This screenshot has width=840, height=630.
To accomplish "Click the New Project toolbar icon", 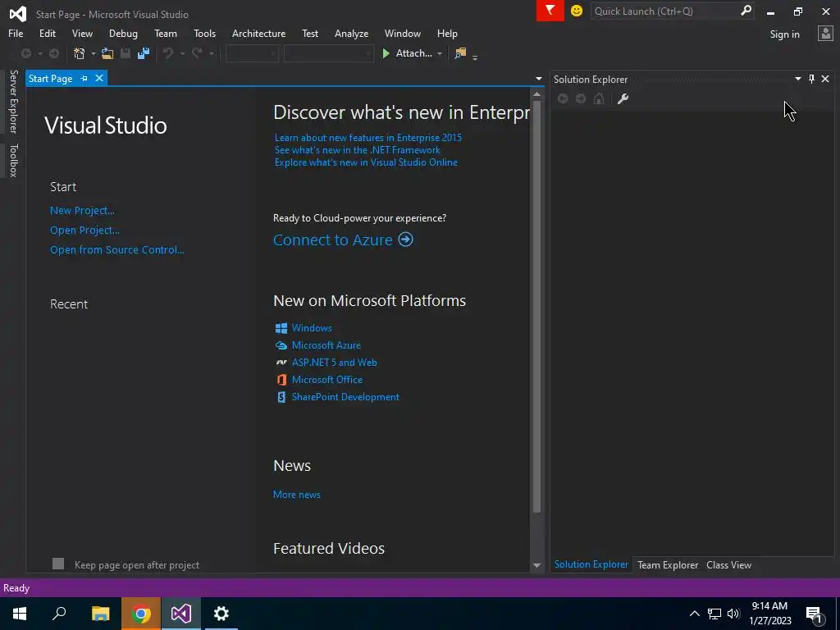I will click(x=80, y=53).
